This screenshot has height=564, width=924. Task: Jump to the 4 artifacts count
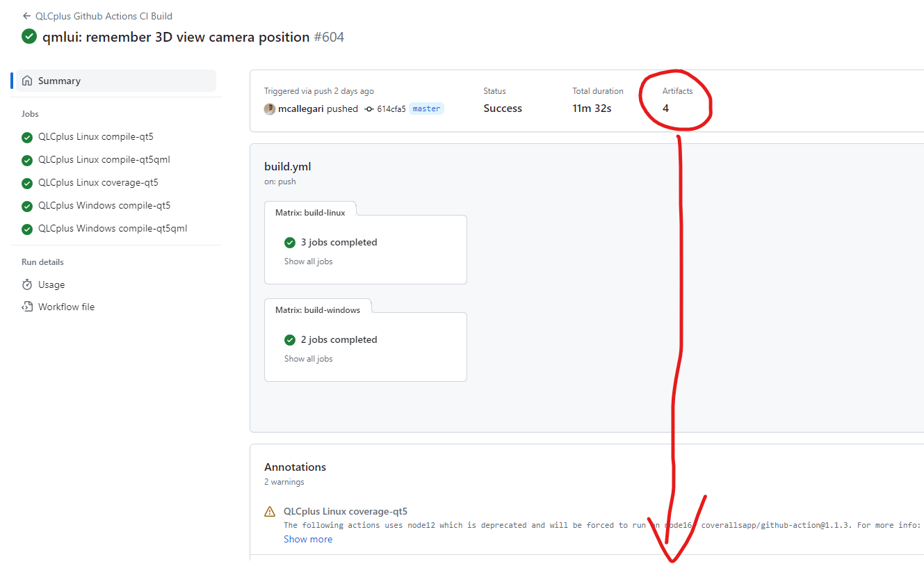coord(666,108)
